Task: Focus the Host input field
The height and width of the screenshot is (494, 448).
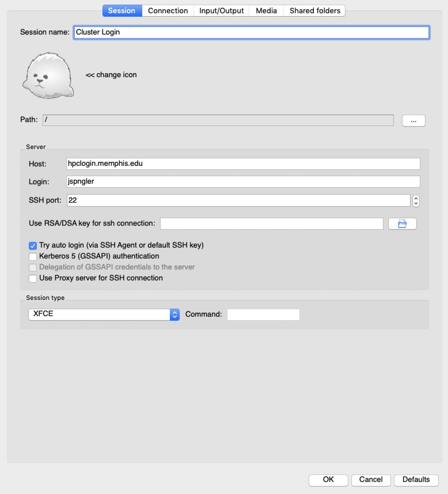Action: click(x=243, y=164)
